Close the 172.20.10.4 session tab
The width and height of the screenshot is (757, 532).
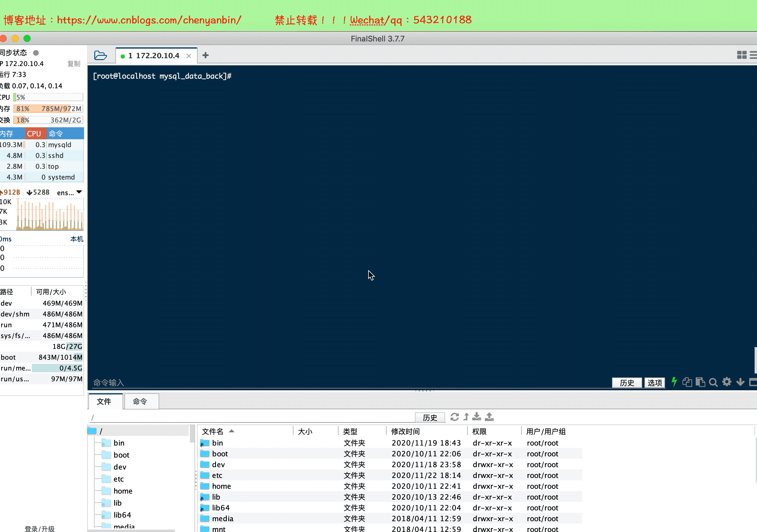tap(189, 56)
